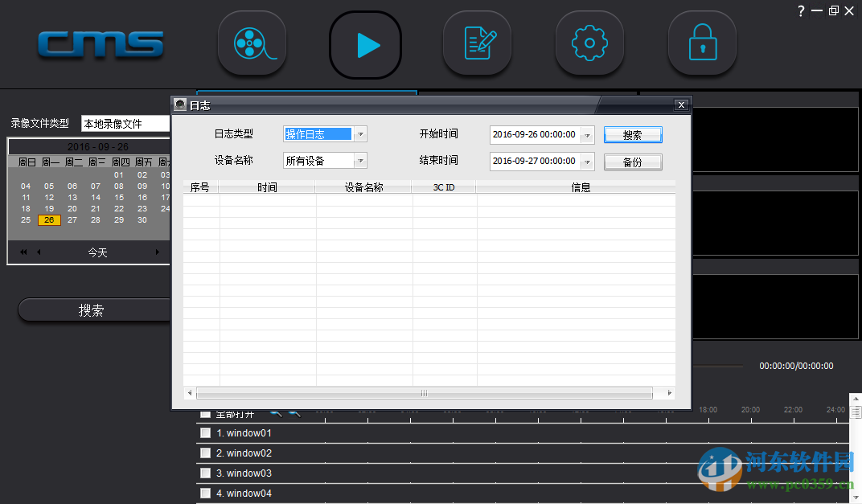The image size is (862, 504).
Task: Lock the CMS interface with the padlock icon
Action: click(702, 44)
